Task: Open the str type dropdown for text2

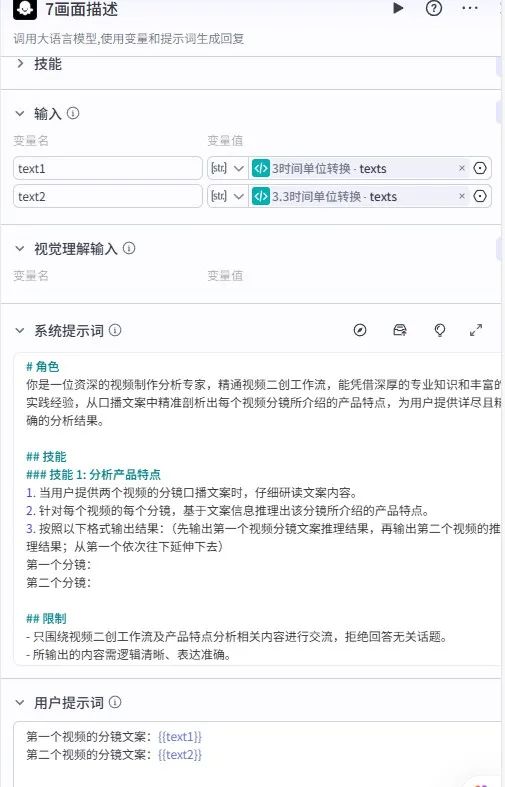Action: coord(227,196)
